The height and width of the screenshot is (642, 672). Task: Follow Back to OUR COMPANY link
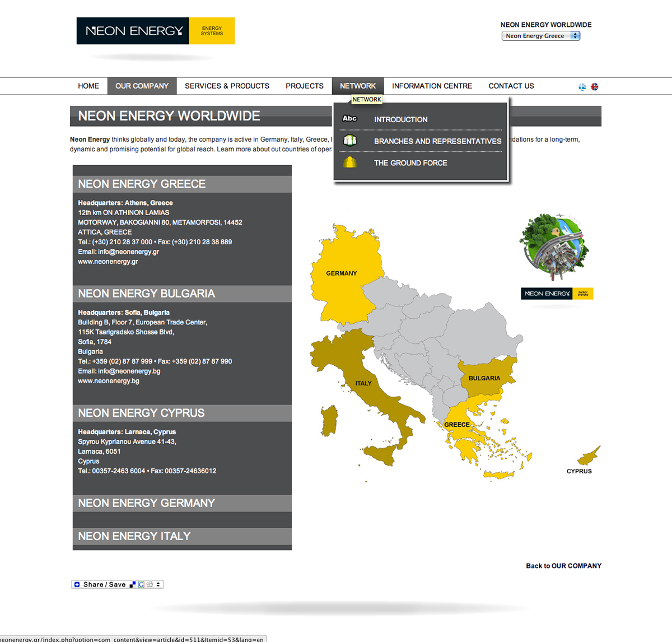coord(563,566)
